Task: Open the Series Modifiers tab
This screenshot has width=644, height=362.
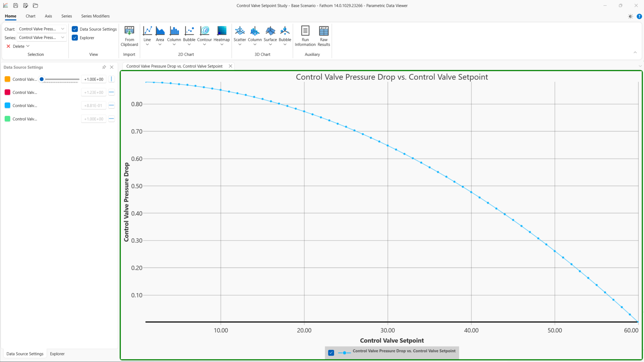Action: pos(95,16)
